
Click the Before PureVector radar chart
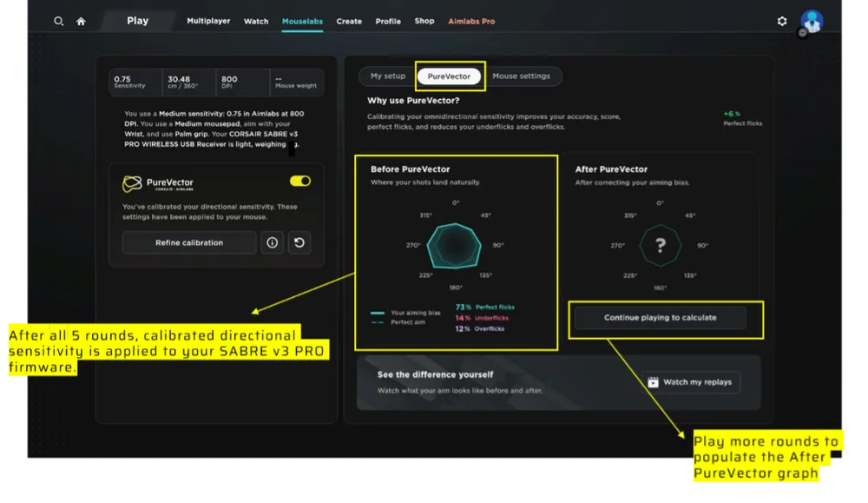455,245
